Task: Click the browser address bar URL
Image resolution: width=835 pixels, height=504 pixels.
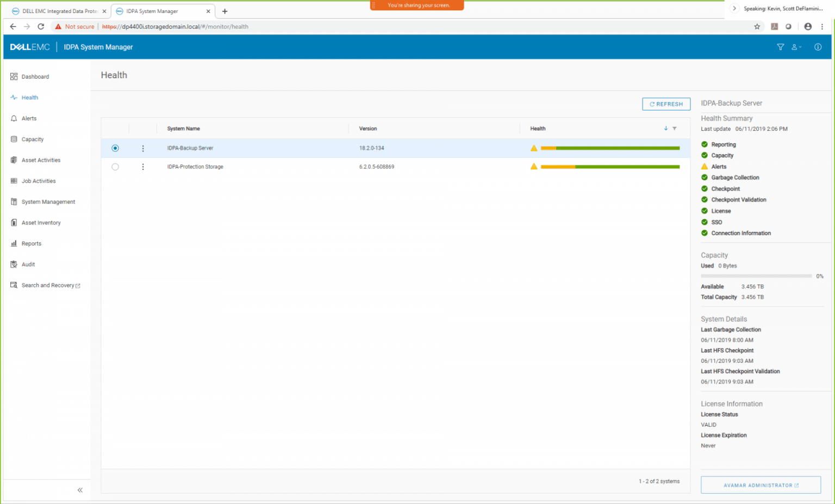Action: click(175, 27)
